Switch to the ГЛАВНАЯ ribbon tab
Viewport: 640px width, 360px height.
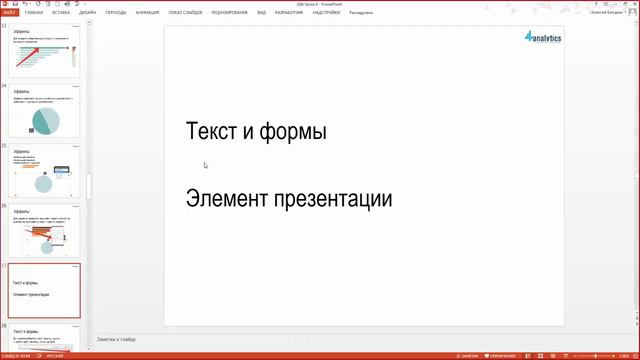[33, 13]
